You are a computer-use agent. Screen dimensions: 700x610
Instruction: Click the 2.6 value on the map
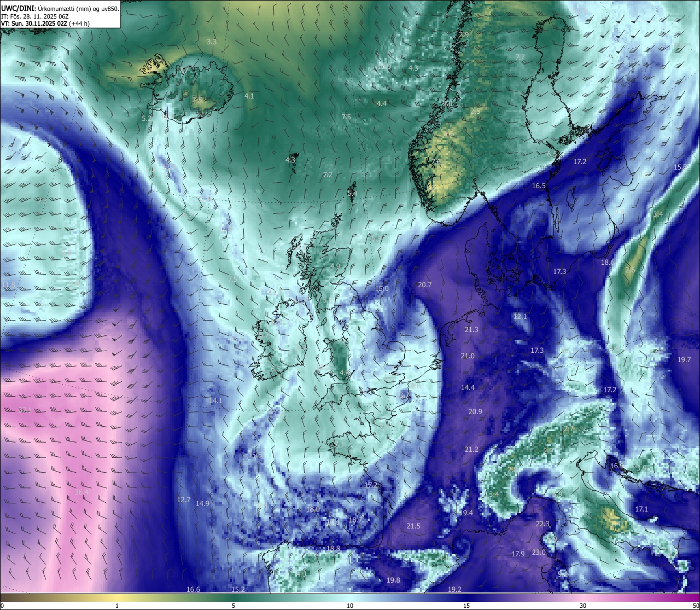click(x=630, y=270)
